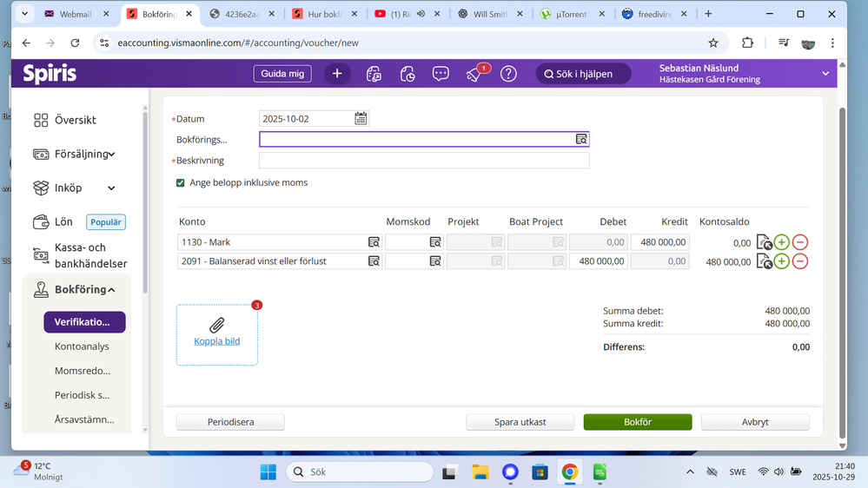Open Bokföringsmall search lookup icon
Viewport: 868px width, 488px height.
click(581, 139)
